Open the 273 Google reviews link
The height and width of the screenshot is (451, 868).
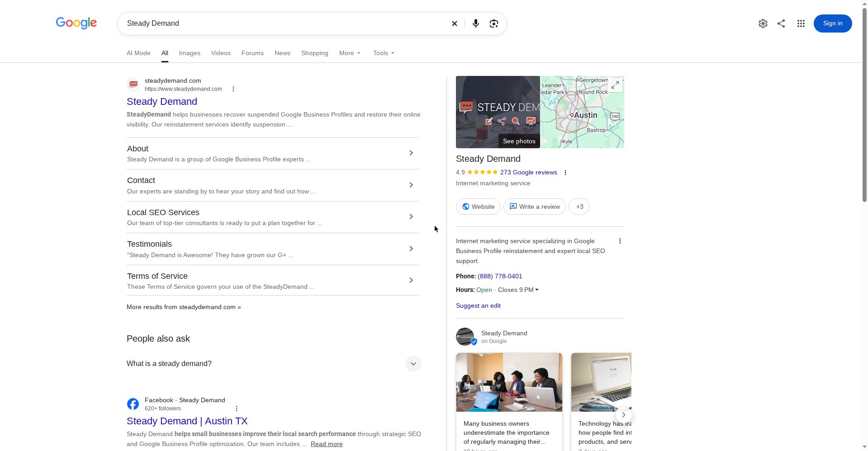(x=529, y=173)
